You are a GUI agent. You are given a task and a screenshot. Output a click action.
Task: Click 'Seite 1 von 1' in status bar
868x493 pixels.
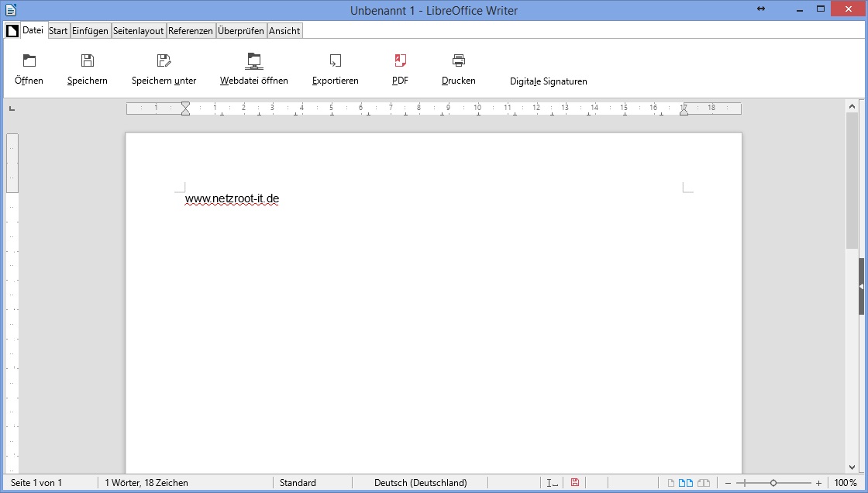[x=36, y=483]
